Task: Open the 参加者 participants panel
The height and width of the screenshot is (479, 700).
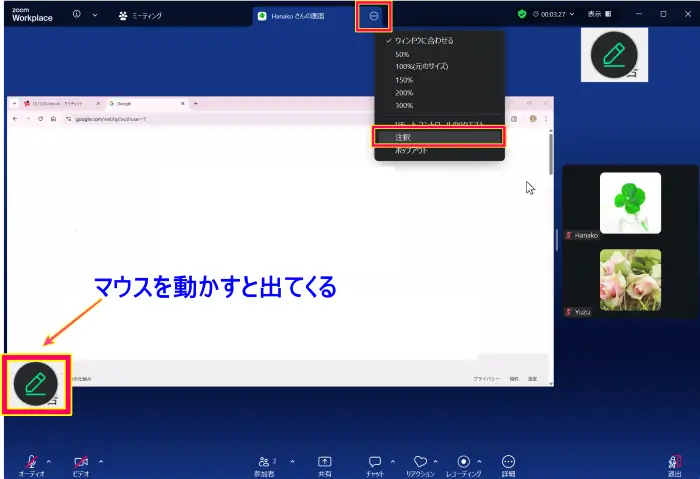Action: [265, 462]
